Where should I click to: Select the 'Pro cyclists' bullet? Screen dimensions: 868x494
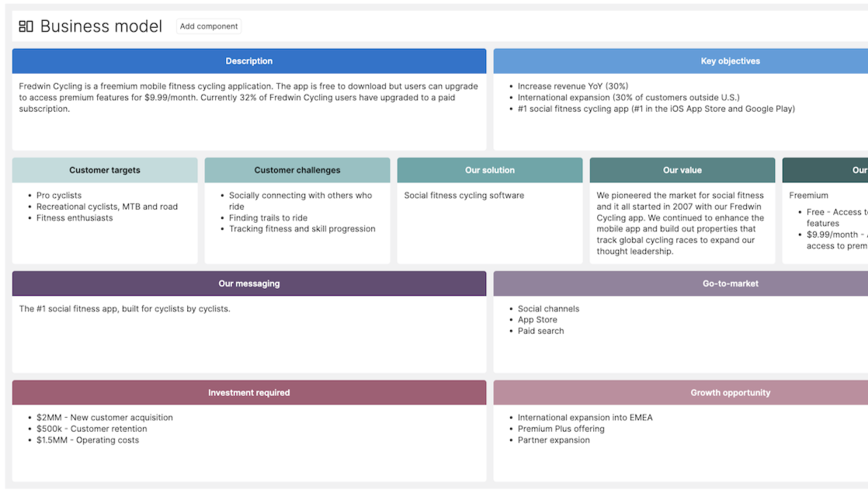pos(59,196)
